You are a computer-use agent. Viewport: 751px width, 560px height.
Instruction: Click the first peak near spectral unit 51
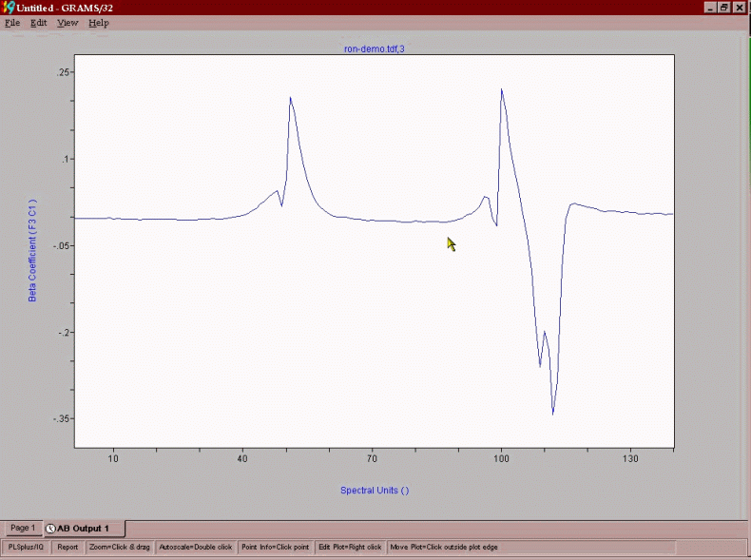[x=290, y=98]
